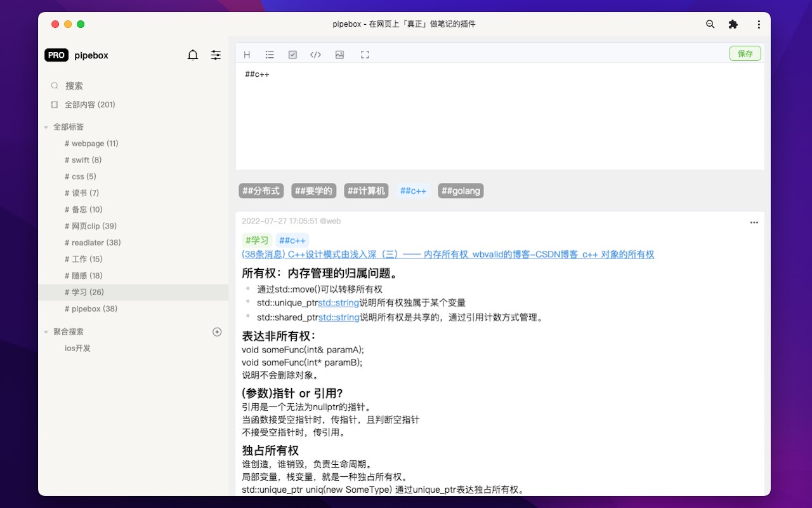Insert a heading with H icon
The height and width of the screenshot is (508, 812).
247,55
